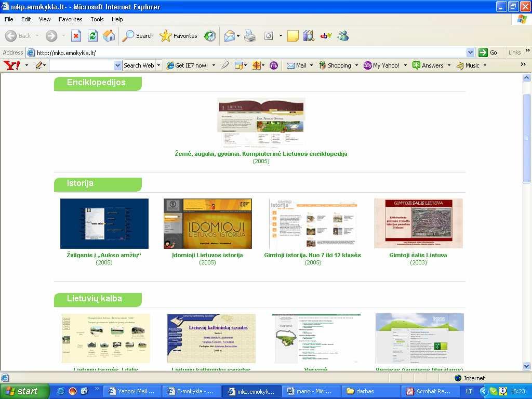Open Gimtoji istorija. Nuo 7 iki 12 klasės link

click(x=312, y=255)
